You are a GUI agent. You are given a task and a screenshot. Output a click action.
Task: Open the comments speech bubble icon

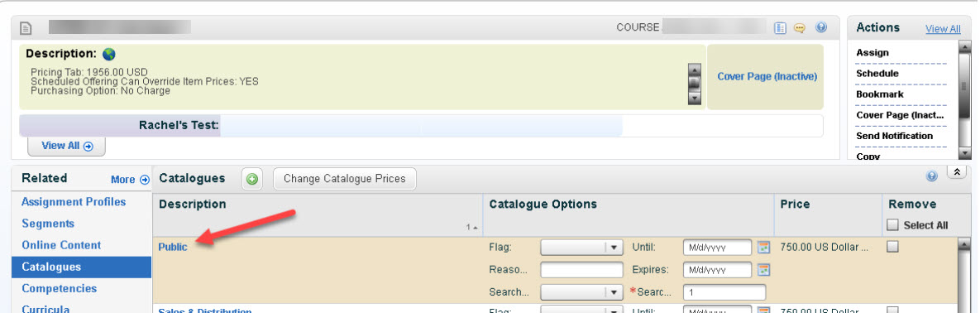pos(800,28)
